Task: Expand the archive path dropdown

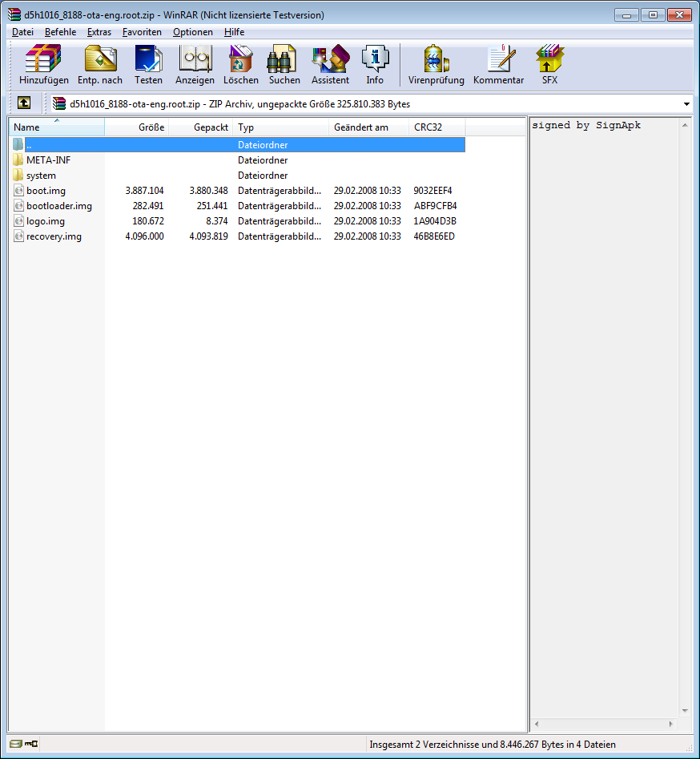Action: pyautogui.click(x=686, y=104)
